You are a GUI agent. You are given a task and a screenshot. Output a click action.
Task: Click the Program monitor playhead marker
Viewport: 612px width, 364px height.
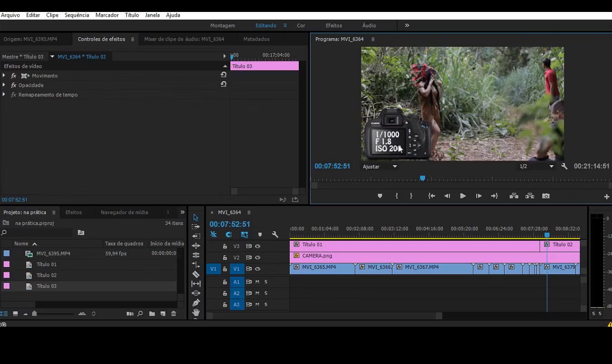pos(422,178)
